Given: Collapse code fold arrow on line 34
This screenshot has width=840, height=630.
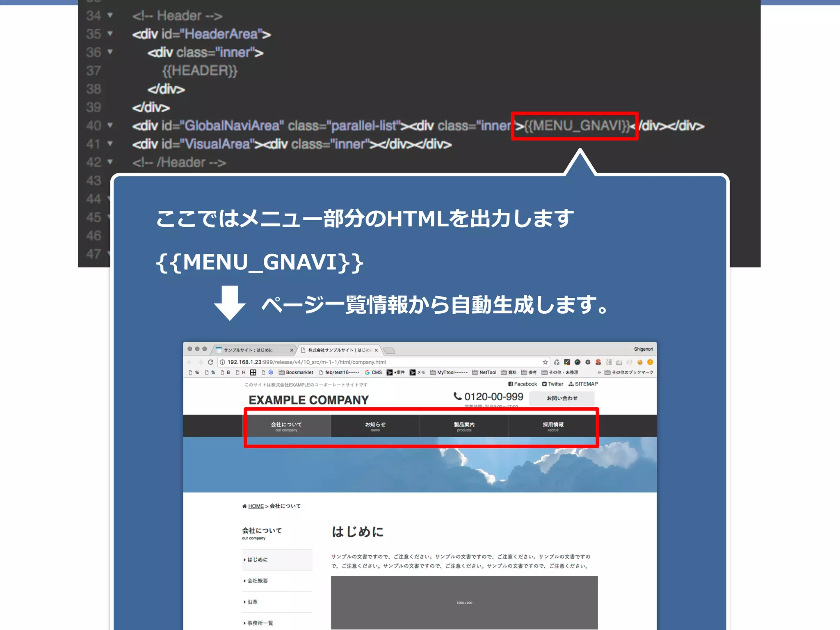Looking at the screenshot, I should [110, 16].
